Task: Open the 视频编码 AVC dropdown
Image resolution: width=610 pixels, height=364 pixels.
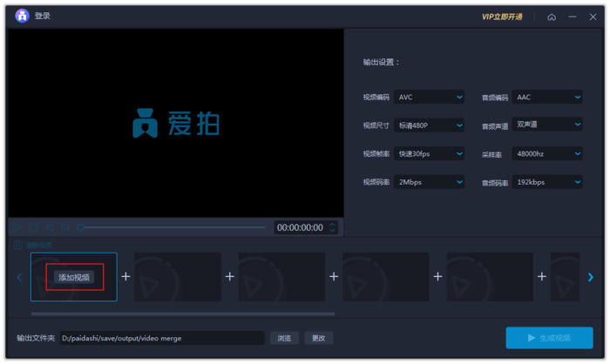Action: [x=429, y=98]
